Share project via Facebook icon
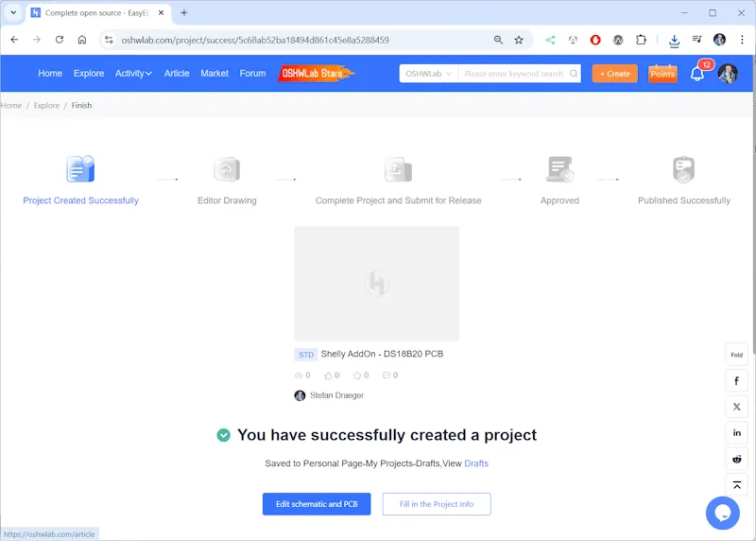Screen dimensions: 756x541 click(x=736, y=381)
